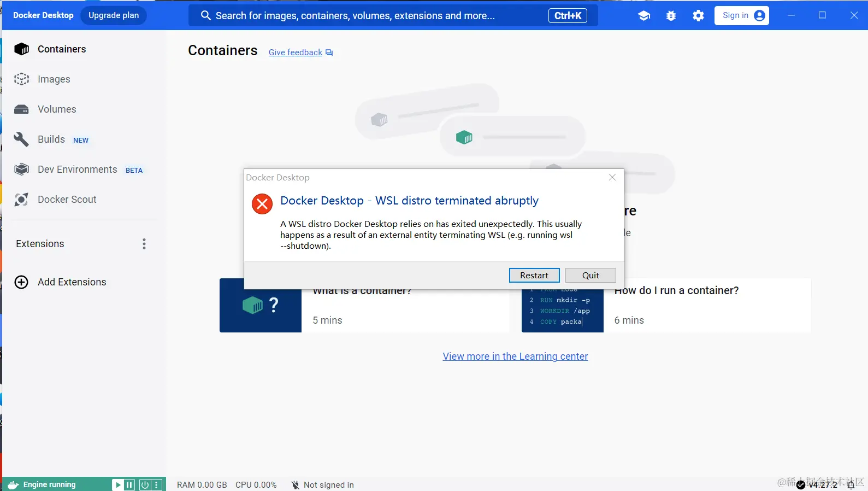The image size is (868, 491).
Task: Open Settings gear icon
Action: [x=698, y=16]
